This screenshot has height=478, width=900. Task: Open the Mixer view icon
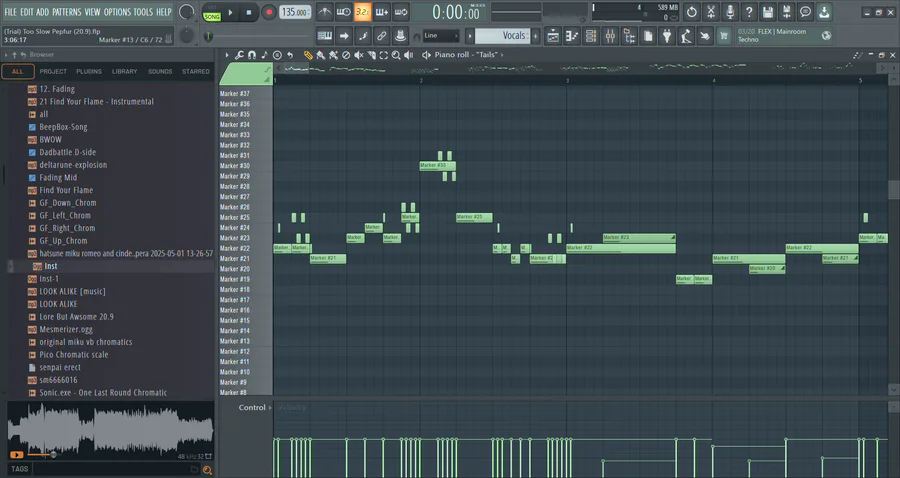(610, 36)
